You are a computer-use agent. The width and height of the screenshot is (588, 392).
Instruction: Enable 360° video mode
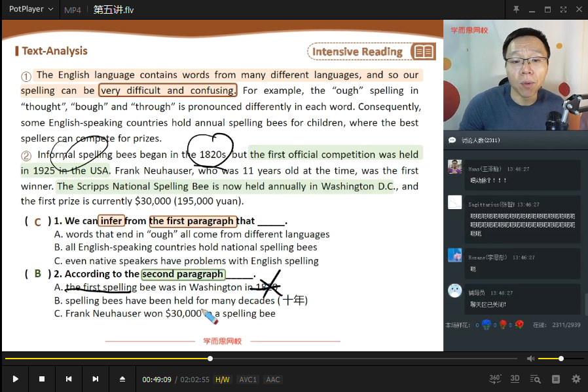(x=495, y=379)
